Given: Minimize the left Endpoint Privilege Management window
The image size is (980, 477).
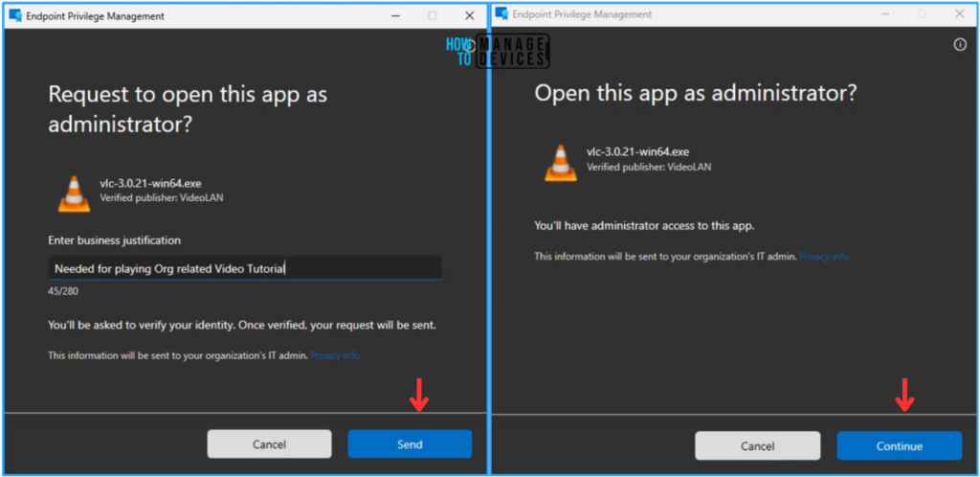Looking at the screenshot, I should tap(395, 15).
